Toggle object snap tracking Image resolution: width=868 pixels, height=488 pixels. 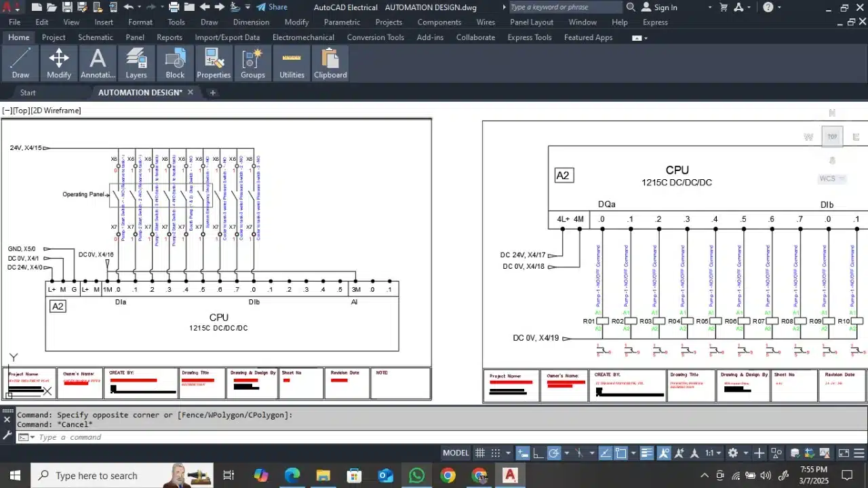(606, 453)
